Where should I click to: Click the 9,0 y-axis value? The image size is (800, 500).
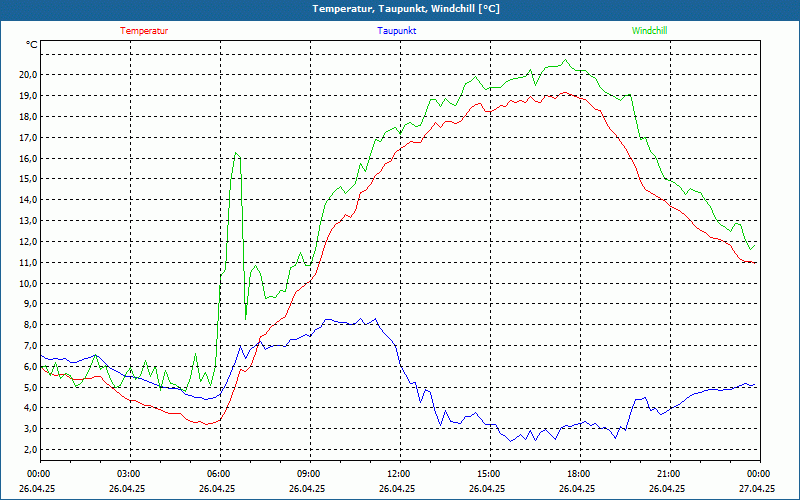[x=30, y=304]
